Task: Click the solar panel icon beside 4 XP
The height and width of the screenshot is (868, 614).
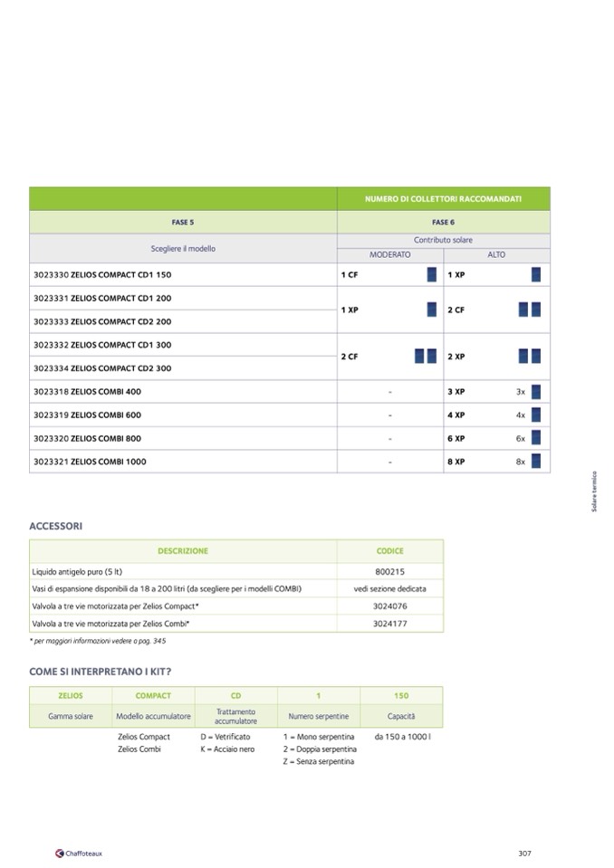Action: click(x=535, y=415)
